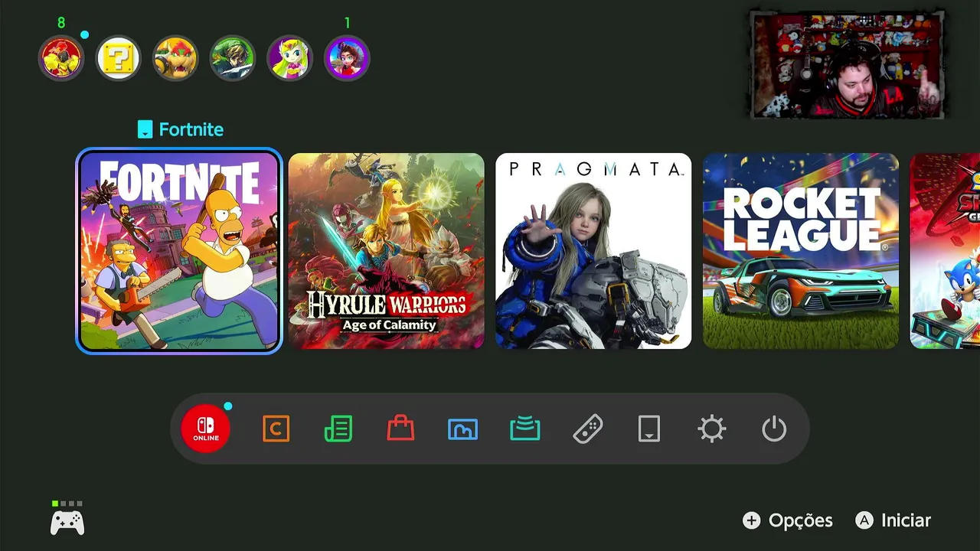Launch the Fortnite game tile
980x551 pixels.
pos(179,251)
